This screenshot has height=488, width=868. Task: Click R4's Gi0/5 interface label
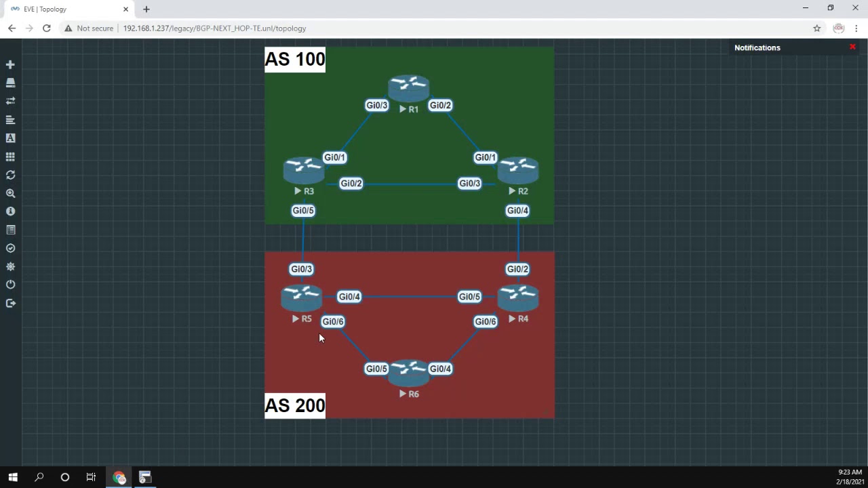[470, 297]
